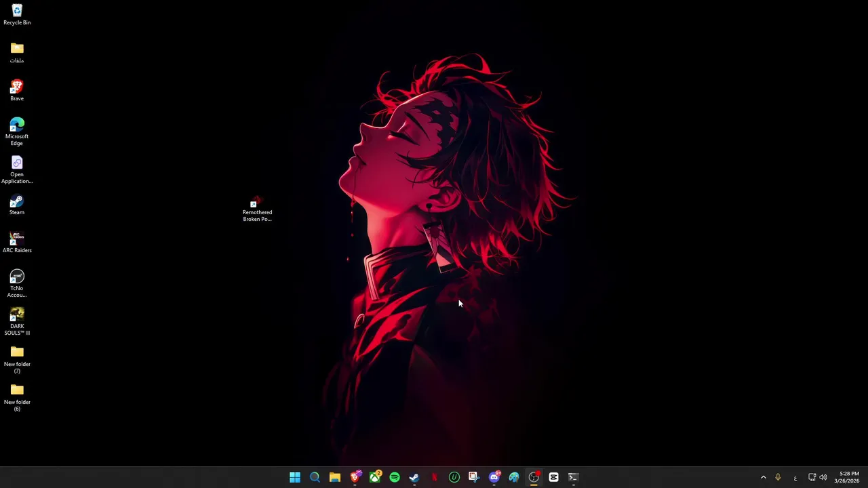Switch the Arabic input language indicator
This screenshot has width=868, height=488.
795,478
